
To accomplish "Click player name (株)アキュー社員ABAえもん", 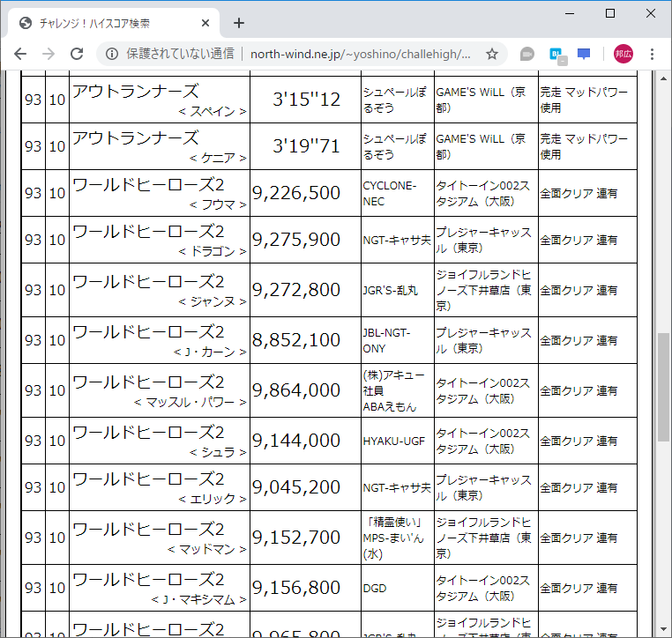I will click(x=393, y=391).
